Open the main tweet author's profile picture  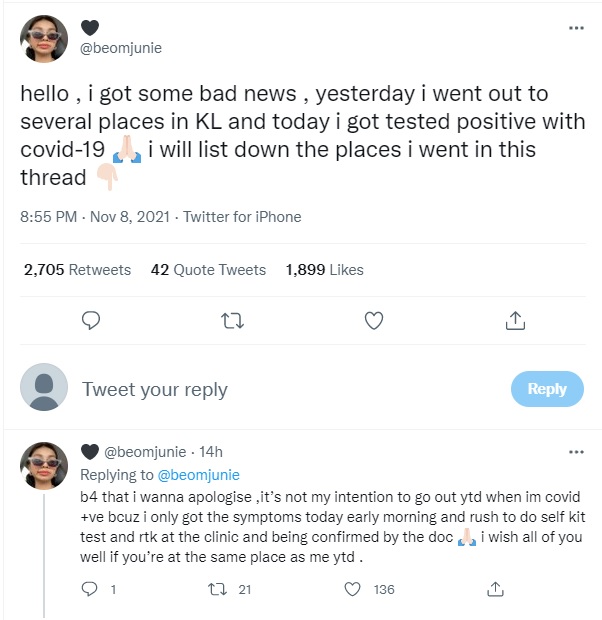tap(45, 39)
